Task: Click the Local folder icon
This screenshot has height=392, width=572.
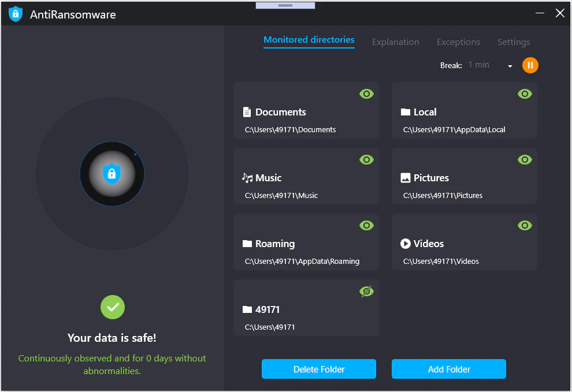Action: (x=405, y=112)
